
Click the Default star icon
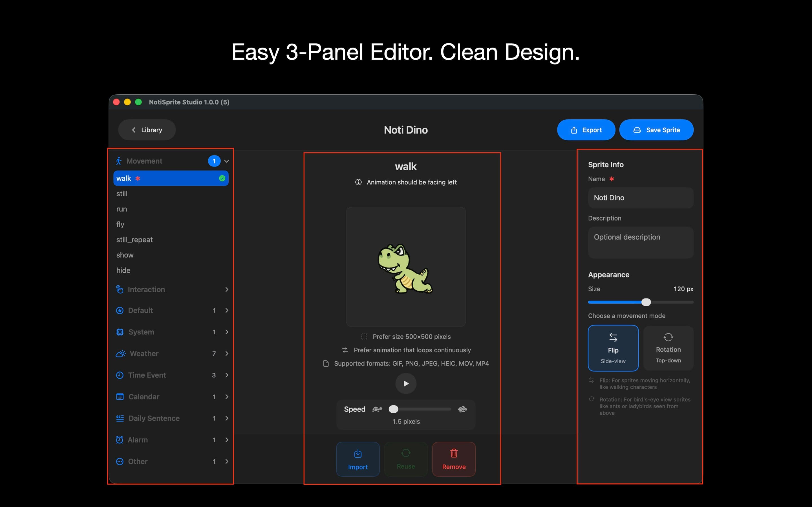point(120,310)
